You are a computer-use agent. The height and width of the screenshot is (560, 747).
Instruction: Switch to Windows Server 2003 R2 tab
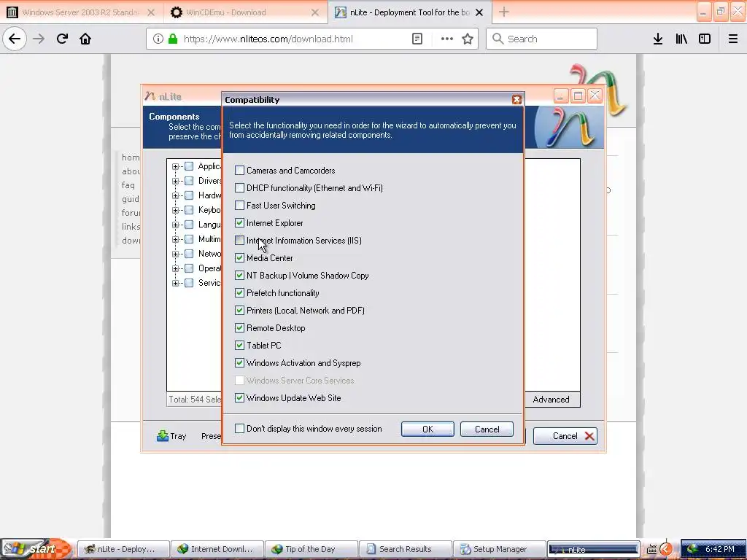click(82, 12)
